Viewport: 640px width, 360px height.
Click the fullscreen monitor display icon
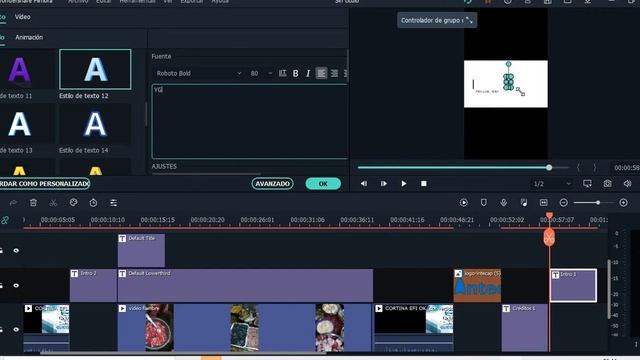[x=587, y=184]
